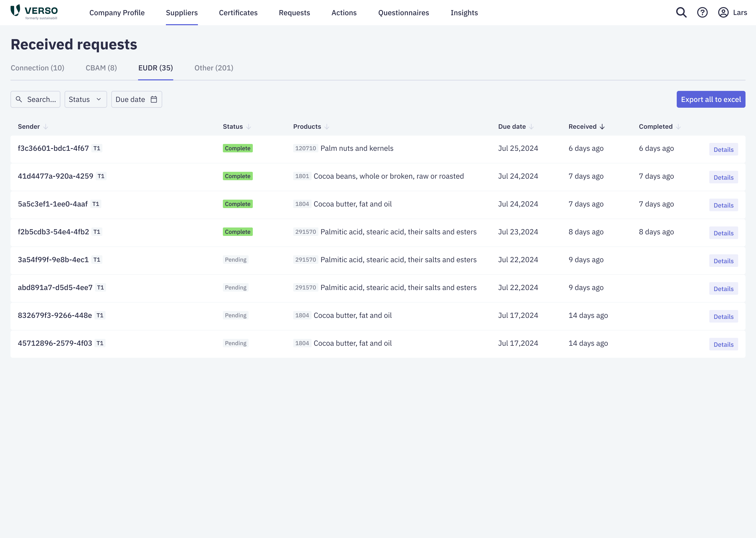Expand the Status filter dropdown
Viewport: 756px width, 538px height.
86,99
